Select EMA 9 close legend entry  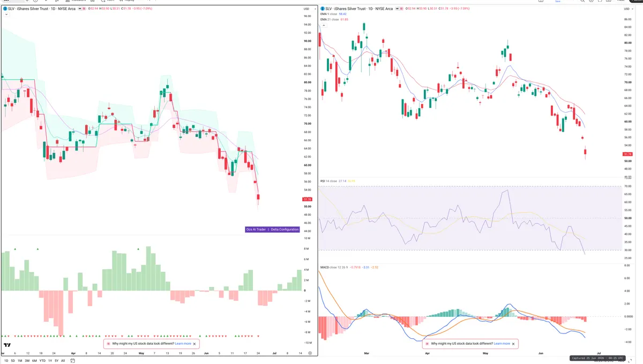point(332,14)
